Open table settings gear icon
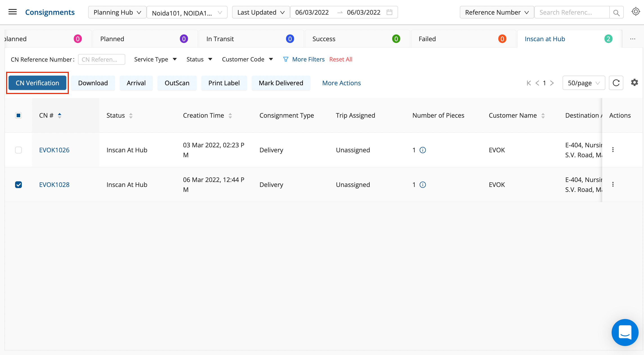Screen dimensions: 644x355 [634, 83]
